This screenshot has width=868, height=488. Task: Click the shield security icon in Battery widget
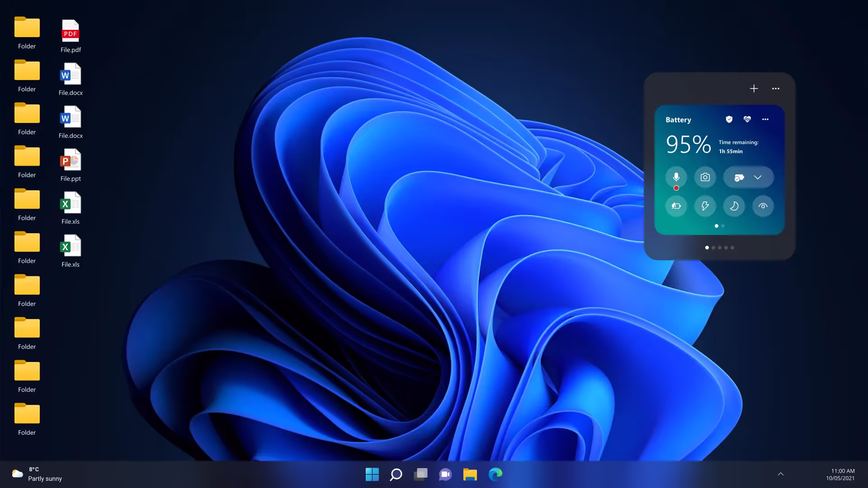(x=729, y=119)
